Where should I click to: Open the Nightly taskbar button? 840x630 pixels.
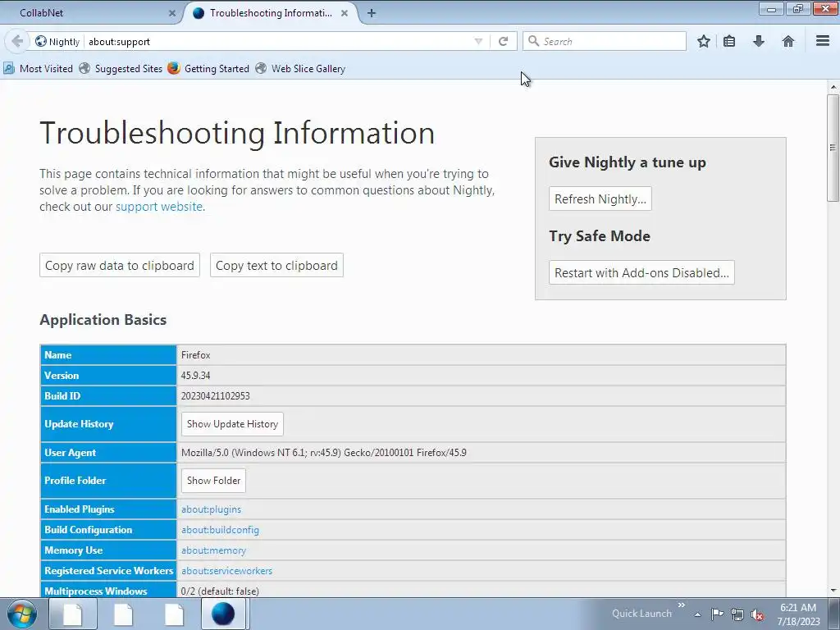(x=223, y=614)
